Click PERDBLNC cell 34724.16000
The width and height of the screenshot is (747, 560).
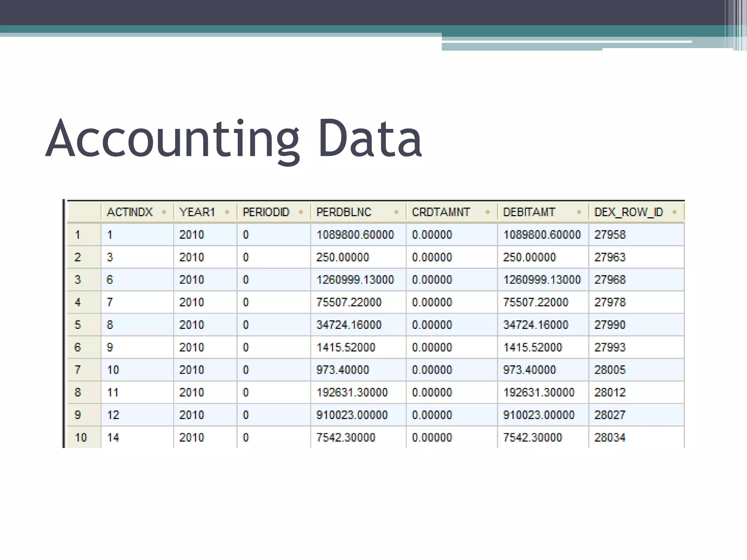tap(359, 324)
